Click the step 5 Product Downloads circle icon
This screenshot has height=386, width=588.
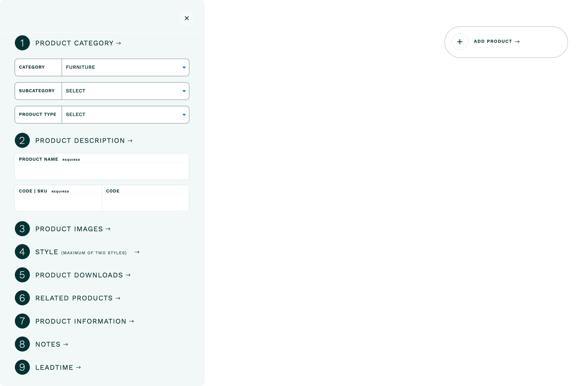point(22,275)
